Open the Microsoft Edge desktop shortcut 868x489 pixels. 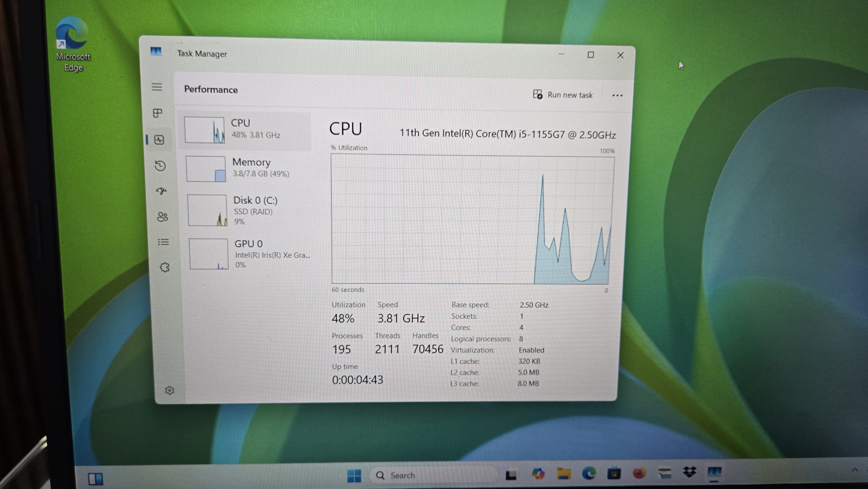click(73, 45)
